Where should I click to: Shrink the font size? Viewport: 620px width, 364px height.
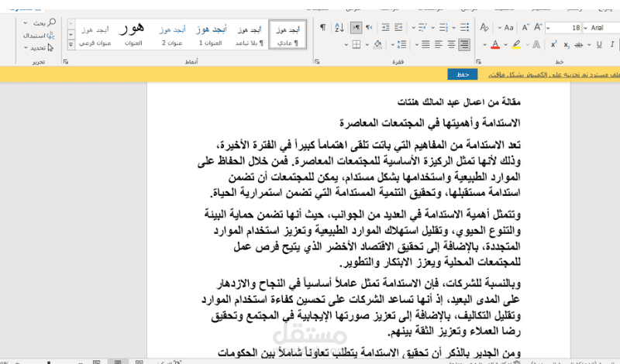pos(525,27)
